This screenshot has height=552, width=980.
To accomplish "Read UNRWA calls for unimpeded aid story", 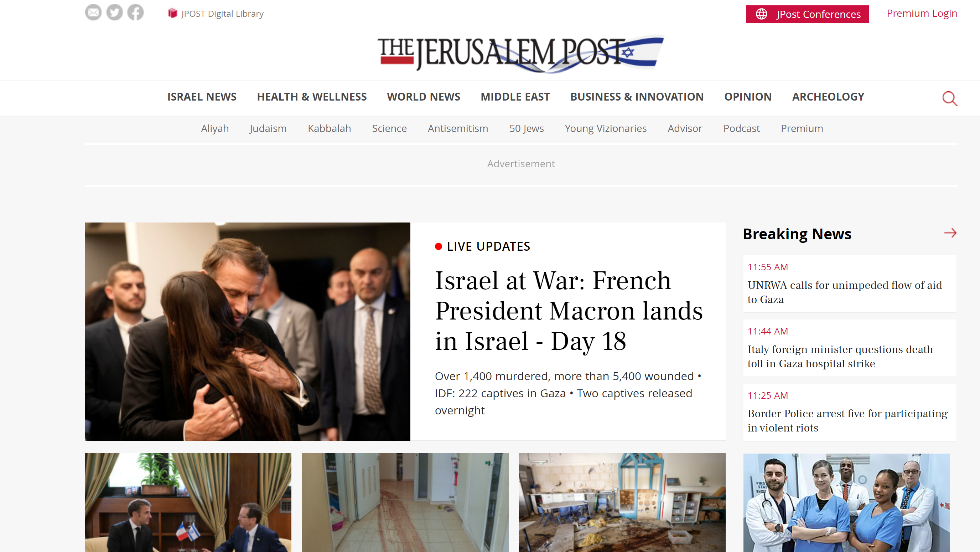I will coord(845,292).
